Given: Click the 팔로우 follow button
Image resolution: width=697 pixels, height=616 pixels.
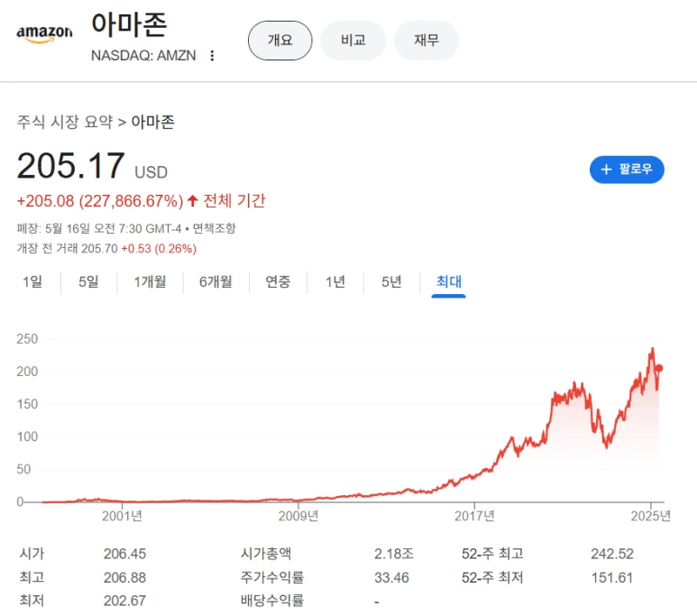Looking at the screenshot, I should click(627, 170).
